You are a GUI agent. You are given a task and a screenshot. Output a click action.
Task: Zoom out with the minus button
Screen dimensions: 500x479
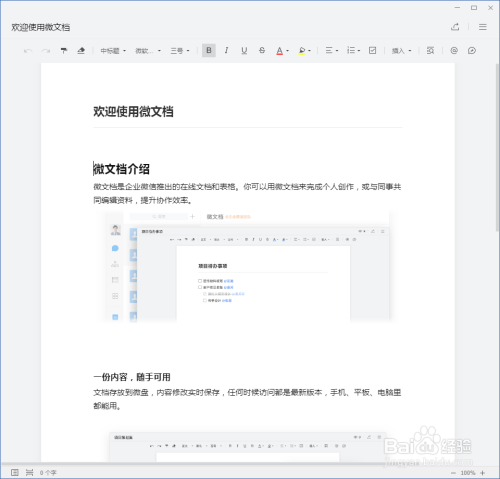453,473
